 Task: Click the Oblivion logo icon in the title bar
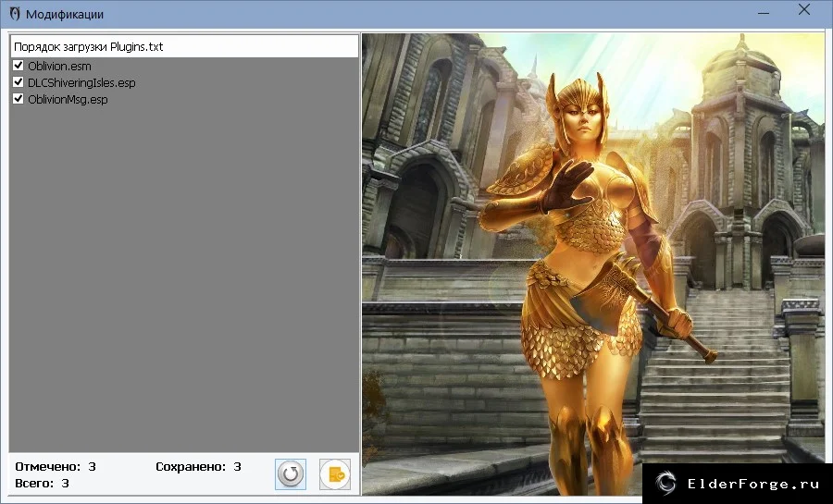click(x=15, y=13)
